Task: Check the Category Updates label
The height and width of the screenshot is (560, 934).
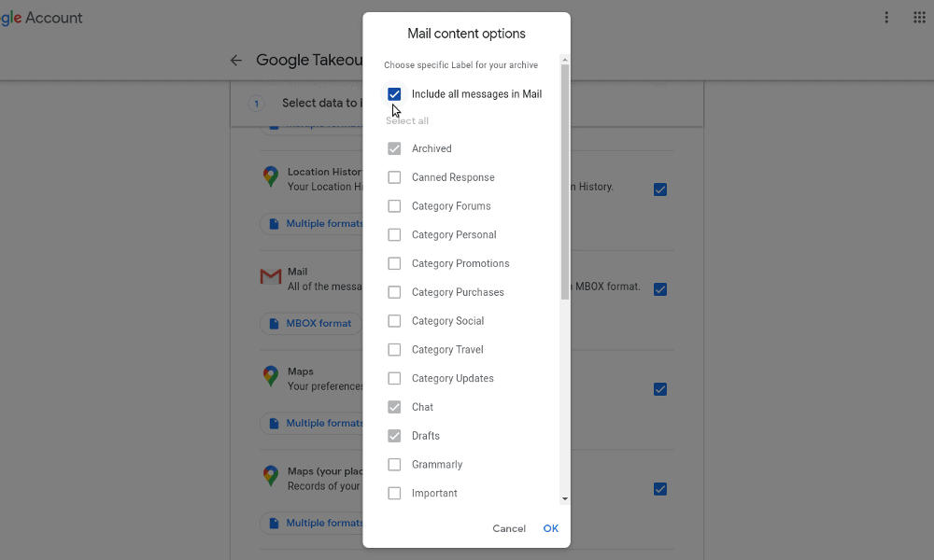Action: [394, 378]
